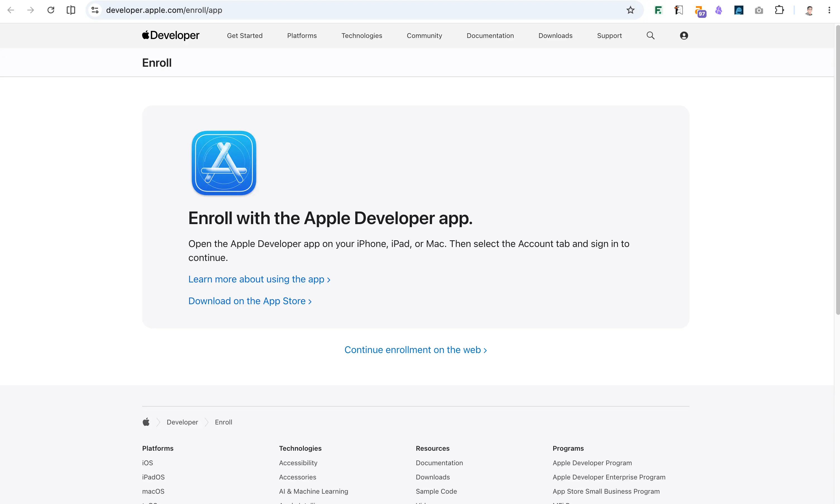Reload the page using the refresh icon
840x504 pixels.
click(x=51, y=10)
